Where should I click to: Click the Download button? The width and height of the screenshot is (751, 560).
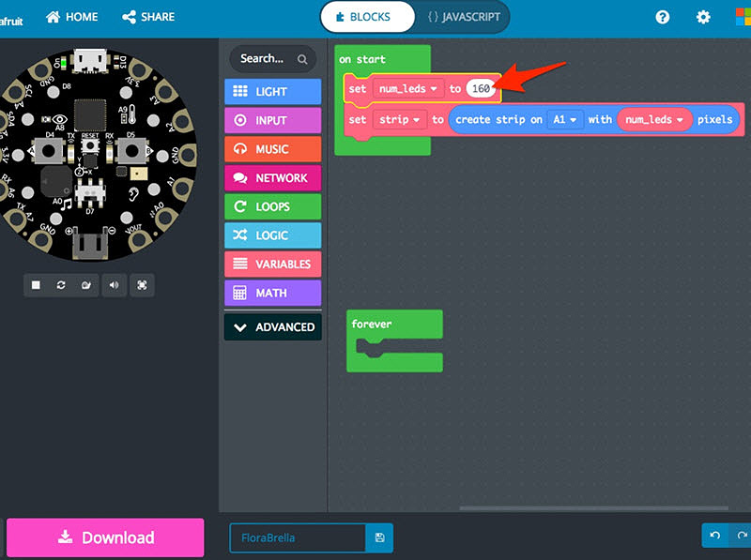[x=104, y=537]
